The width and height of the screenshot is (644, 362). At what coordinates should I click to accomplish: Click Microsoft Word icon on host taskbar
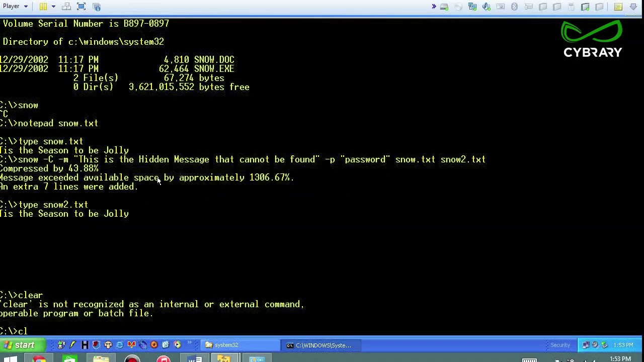[x=195, y=359]
